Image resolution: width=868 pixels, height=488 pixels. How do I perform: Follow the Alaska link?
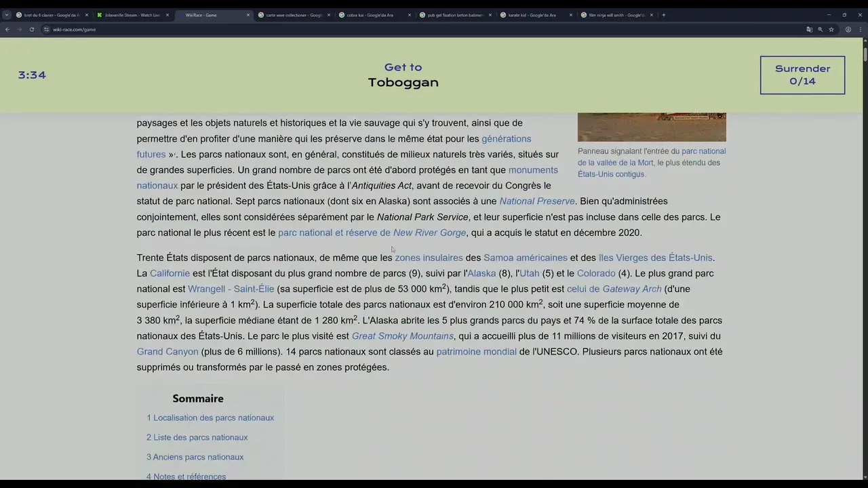point(481,273)
